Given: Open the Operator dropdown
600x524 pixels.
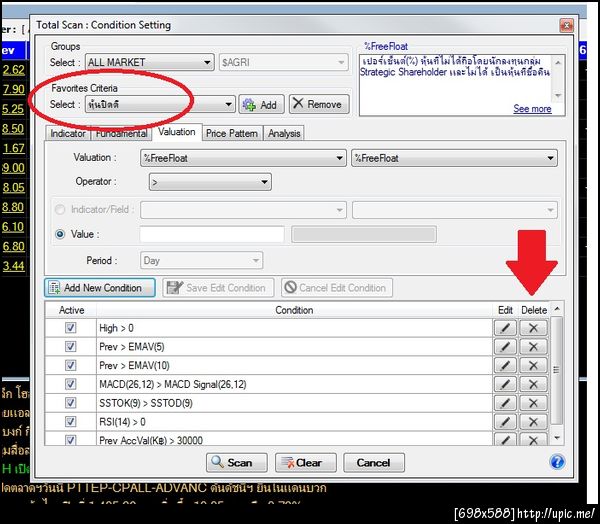Looking at the screenshot, I should click(x=210, y=182).
